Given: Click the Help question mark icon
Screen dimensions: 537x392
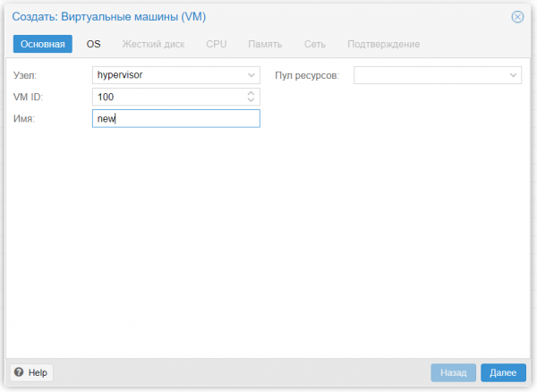Looking at the screenshot, I should coord(19,372).
